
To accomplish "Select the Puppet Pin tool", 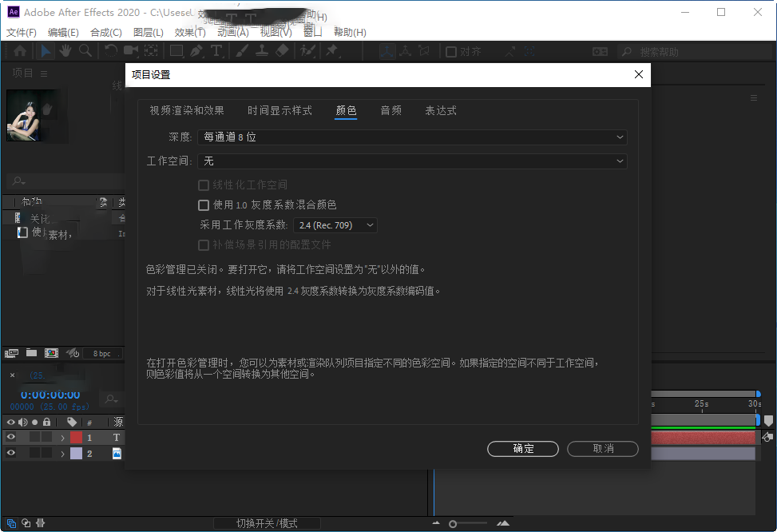I will tap(331, 50).
